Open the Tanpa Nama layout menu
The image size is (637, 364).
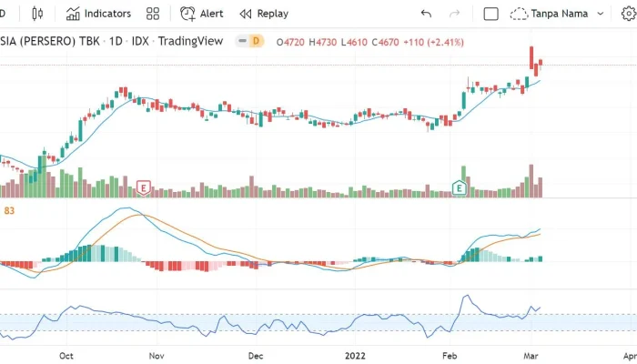(550, 14)
